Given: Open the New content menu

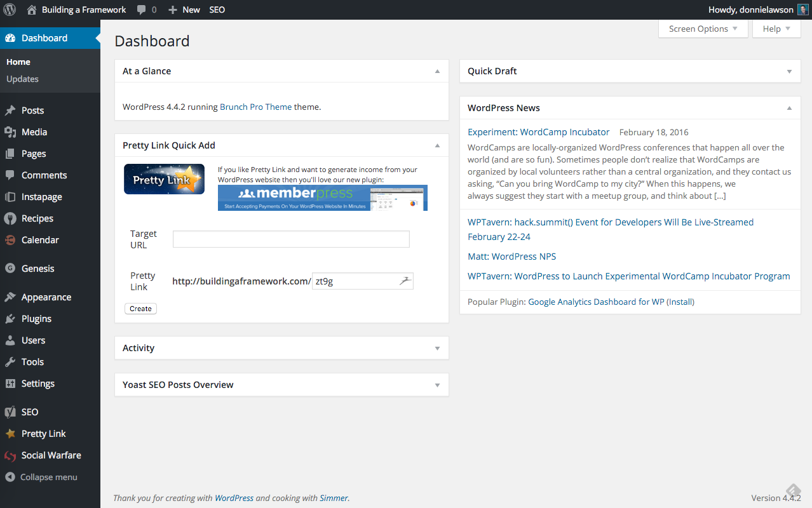Looking at the screenshot, I should [191, 10].
